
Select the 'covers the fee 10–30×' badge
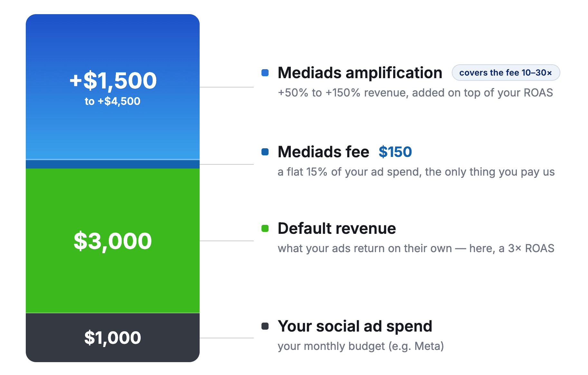click(x=506, y=73)
